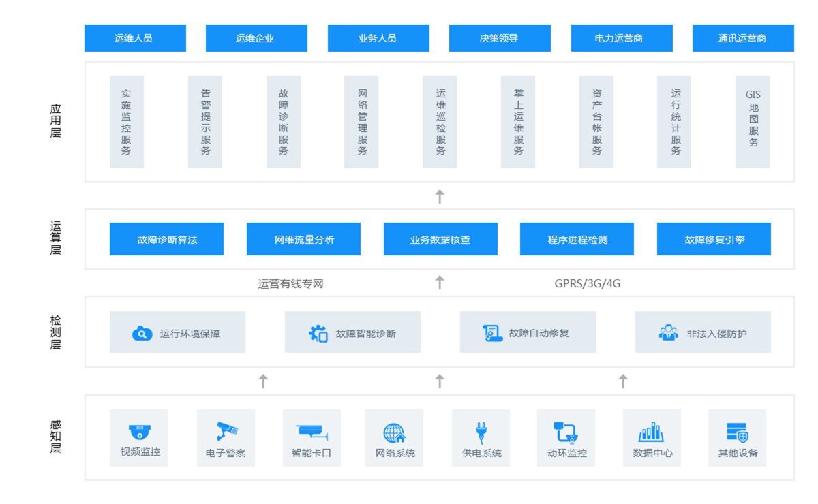The height and width of the screenshot is (504, 818).
Task: Select the 智能卡口 checkpoint icon
Action: (312, 429)
